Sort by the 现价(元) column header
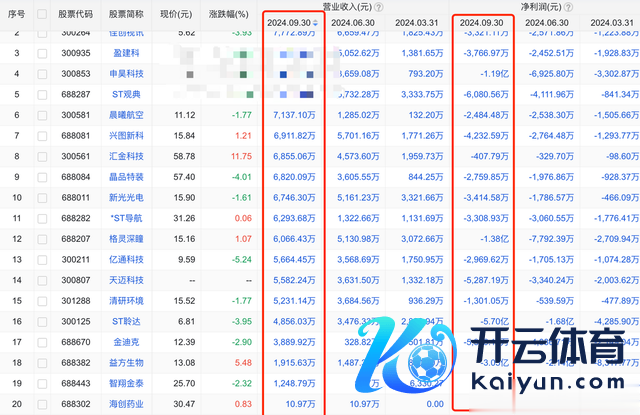This screenshot has width=640, height=415. (177, 14)
